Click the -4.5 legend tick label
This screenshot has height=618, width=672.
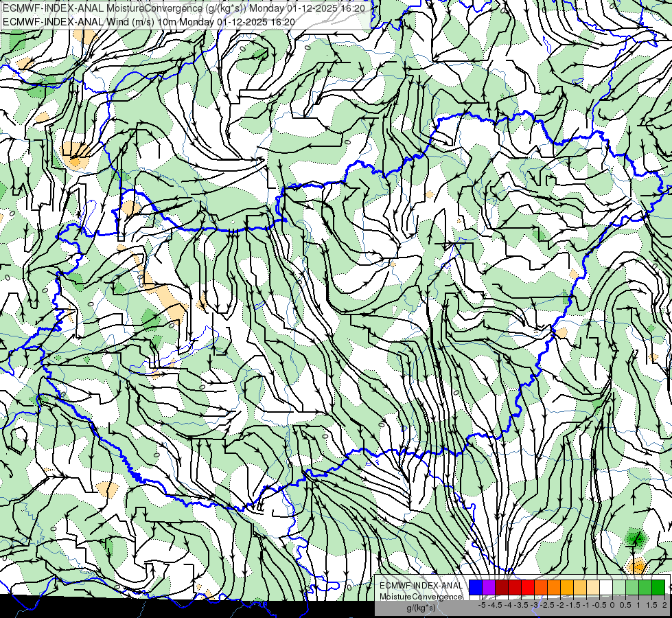(x=496, y=605)
